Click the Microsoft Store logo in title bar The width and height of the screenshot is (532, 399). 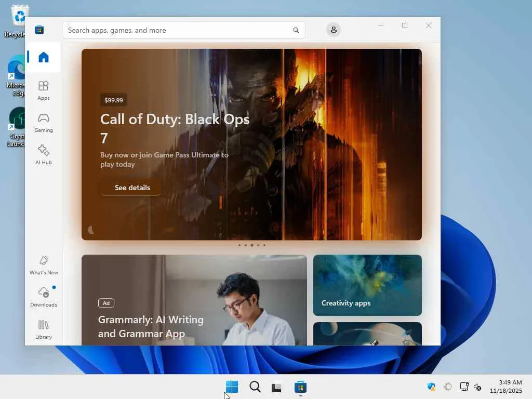click(39, 30)
